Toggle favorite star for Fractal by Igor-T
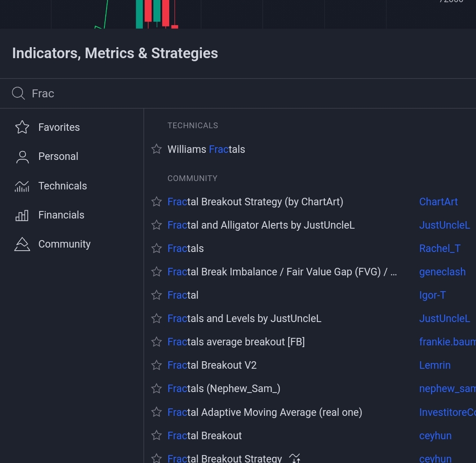476x463 pixels. (156, 295)
